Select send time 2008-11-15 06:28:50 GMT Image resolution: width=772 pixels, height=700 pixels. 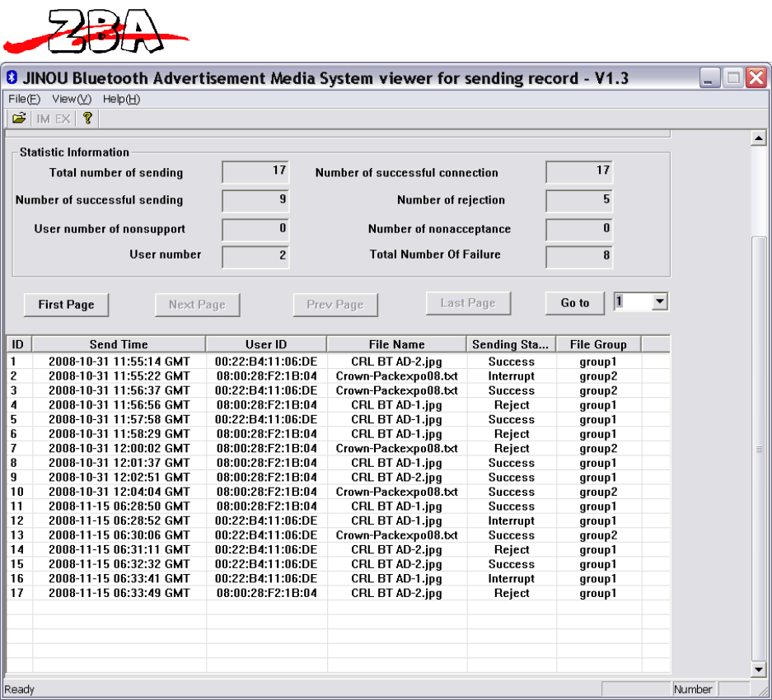[119, 506]
